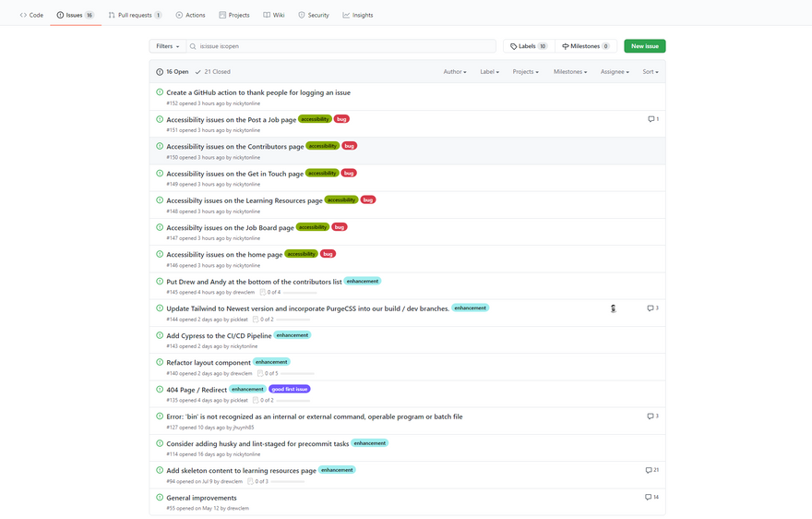
Task: Click the comment icon on the Tailwind issue
Action: [651, 308]
